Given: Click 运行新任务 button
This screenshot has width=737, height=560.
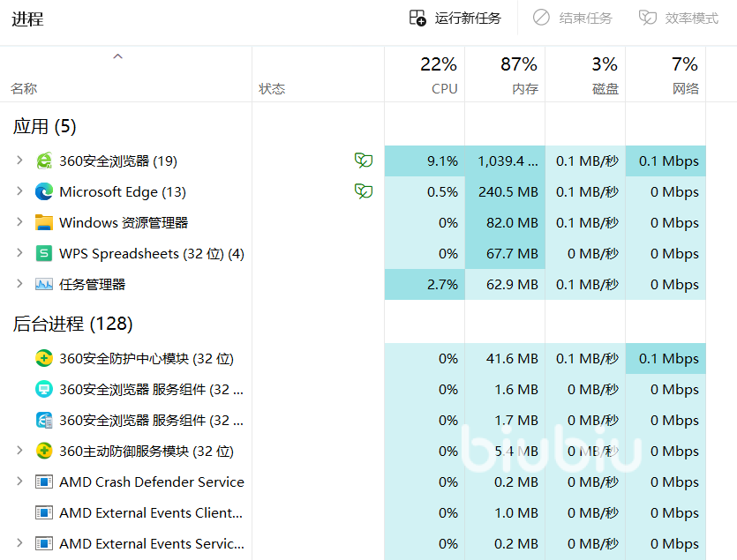Looking at the screenshot, I should point(455,19).
